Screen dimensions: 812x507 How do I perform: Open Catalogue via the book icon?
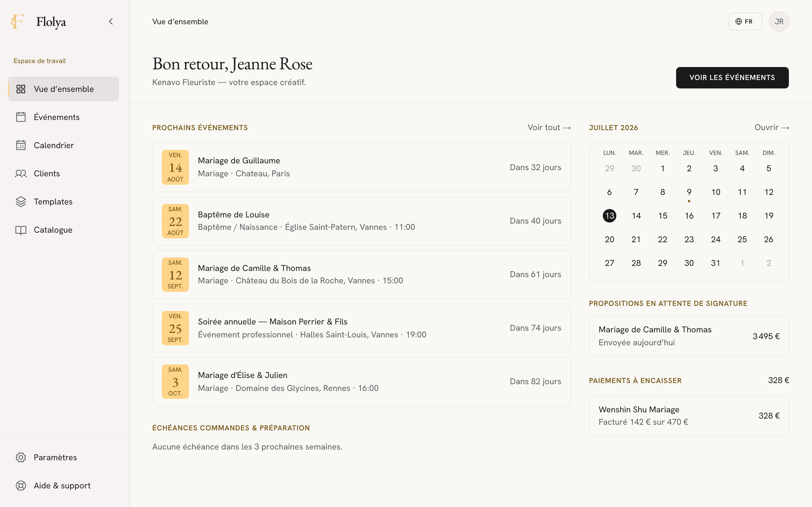click(21, 230)
